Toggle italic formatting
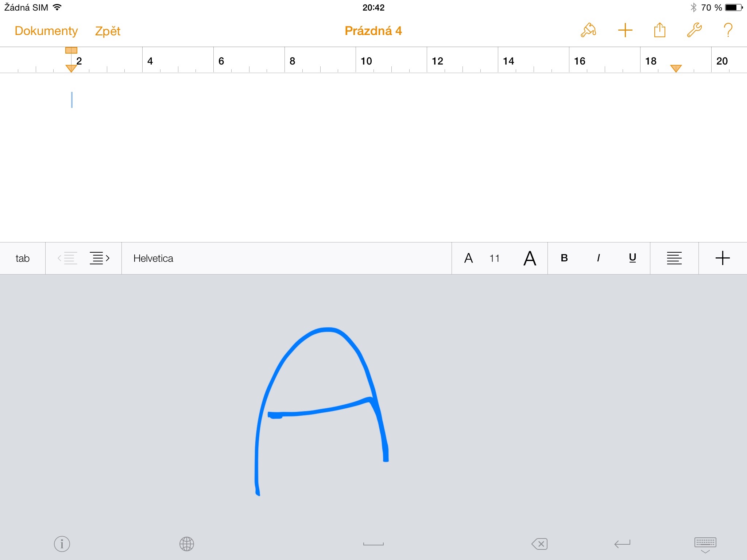This screenshot has height=560, width=747. tap(598, 258)
